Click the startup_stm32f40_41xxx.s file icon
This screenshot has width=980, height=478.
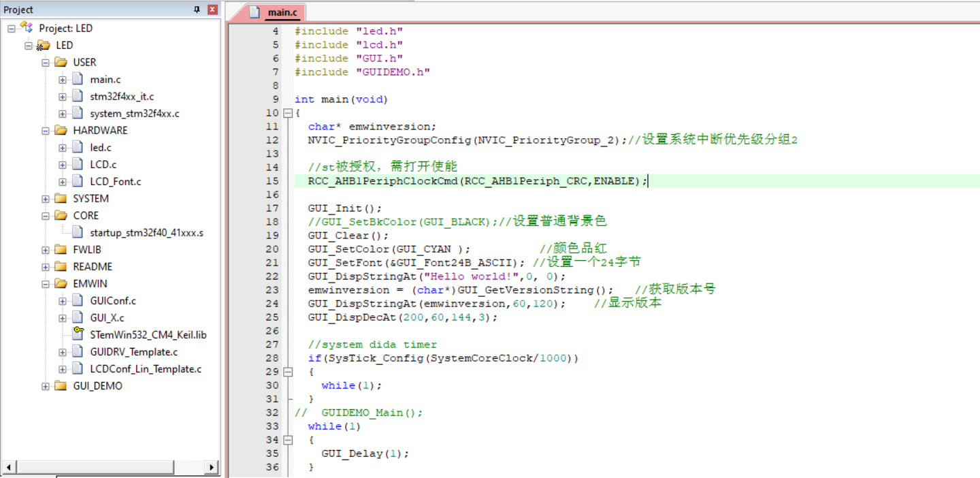click(78, 232)
